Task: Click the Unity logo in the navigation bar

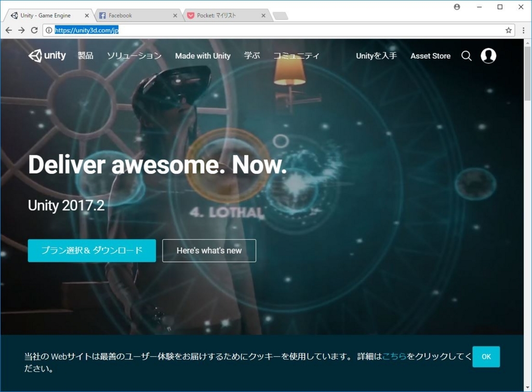Action: 47,56
